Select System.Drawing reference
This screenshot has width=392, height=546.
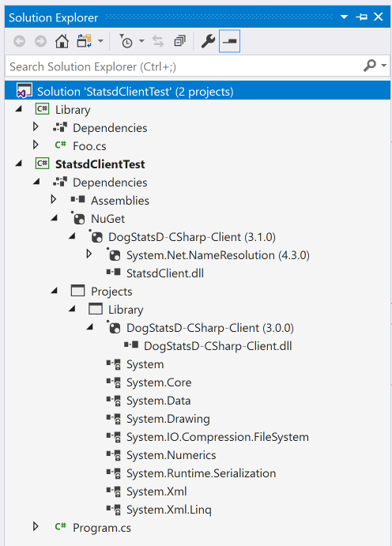click(168, 419)
